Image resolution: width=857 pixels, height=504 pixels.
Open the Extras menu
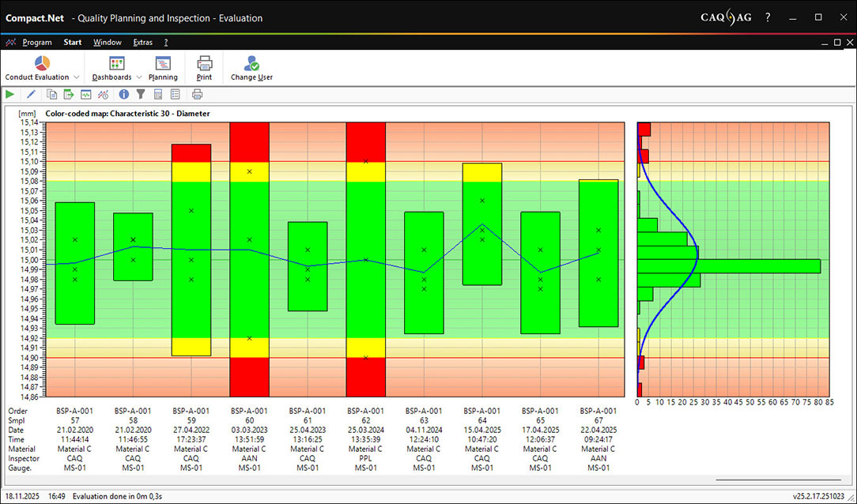pos(143,43)
